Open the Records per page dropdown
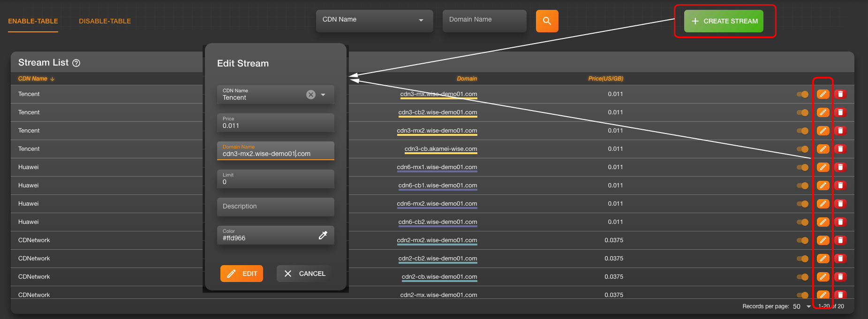 tap(802, 306)
